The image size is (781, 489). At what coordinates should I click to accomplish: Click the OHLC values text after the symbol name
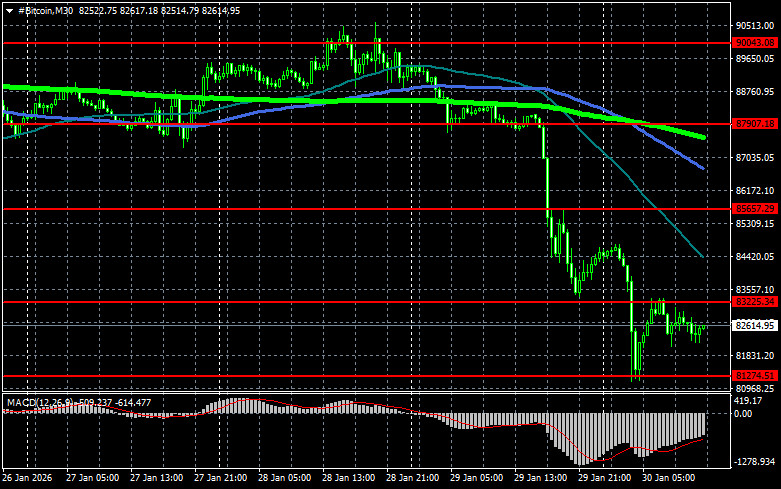click(159, 10)
